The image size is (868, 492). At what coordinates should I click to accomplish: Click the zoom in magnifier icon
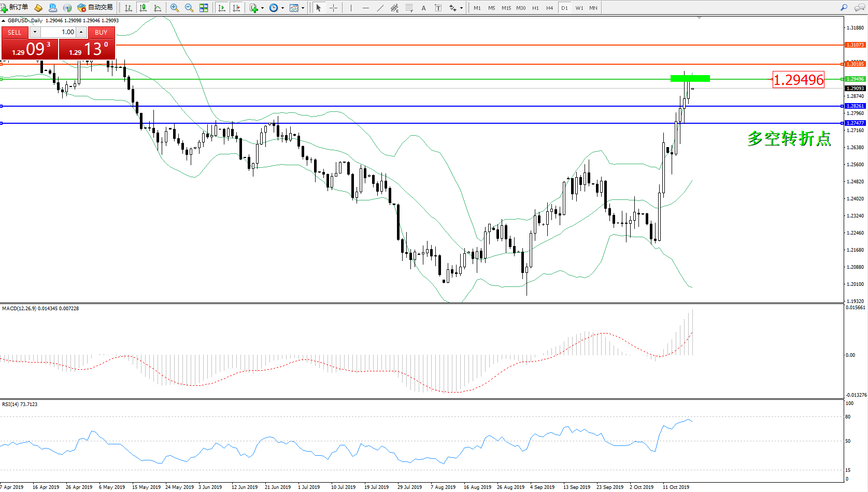point(175,8)
